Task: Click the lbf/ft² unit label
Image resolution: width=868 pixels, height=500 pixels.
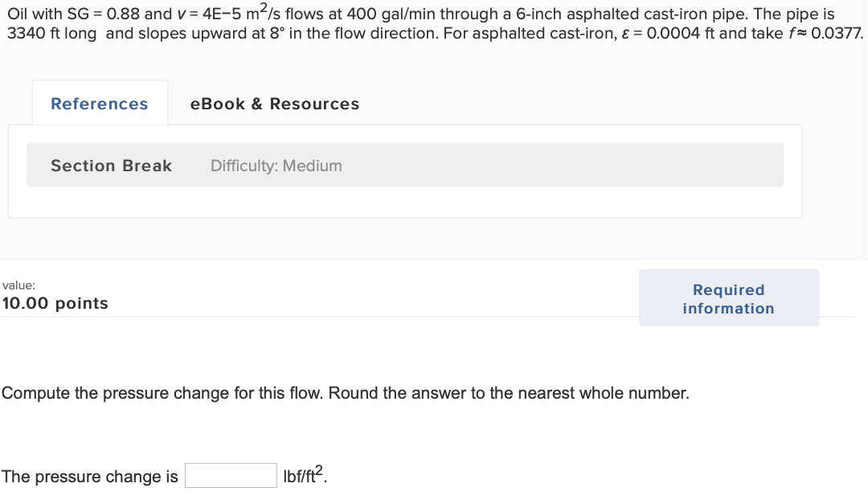Action: [301, 474]
